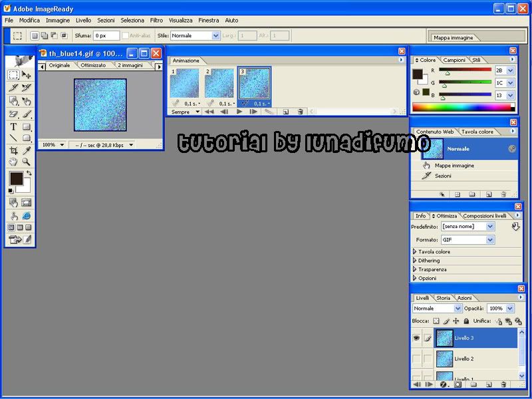The image size is (532, 399).
Task: Switch to the Tavola colore tab
Action: (x=477, y=132)
